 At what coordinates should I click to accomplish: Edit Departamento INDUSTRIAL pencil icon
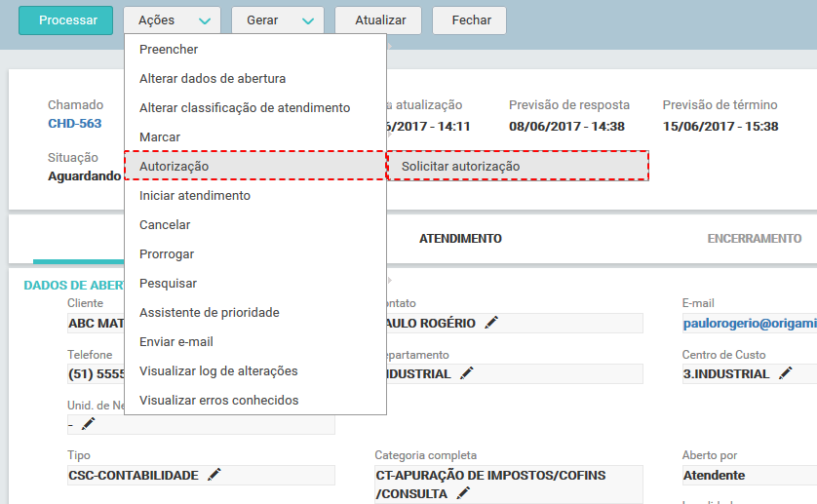pyautogui.click(x=467, y=373)
